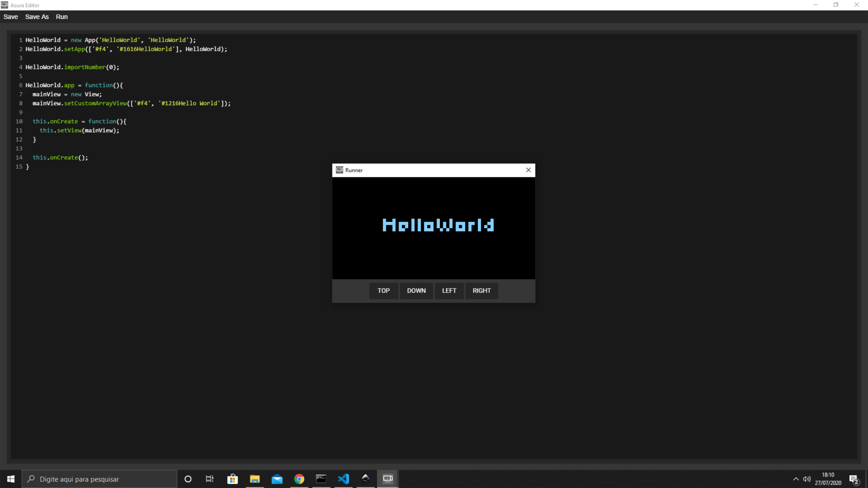Click the HelloWorld text in Runner display

(438, 225)
